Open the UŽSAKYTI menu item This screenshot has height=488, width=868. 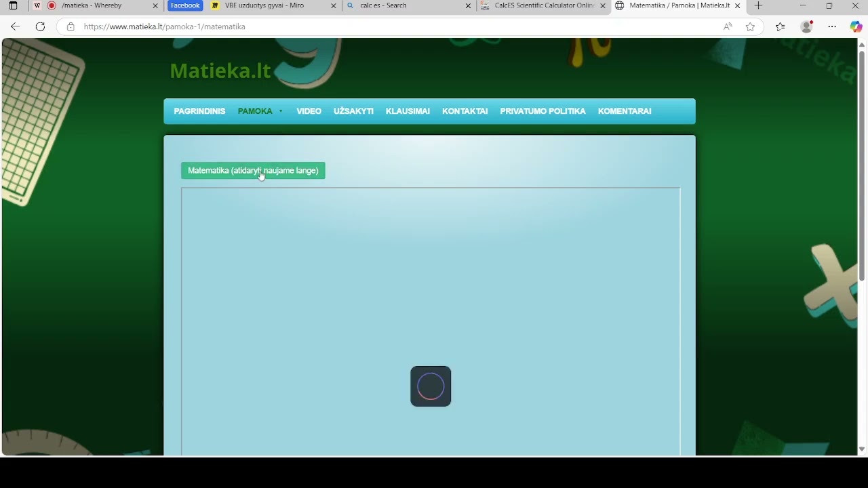[353, 111]
